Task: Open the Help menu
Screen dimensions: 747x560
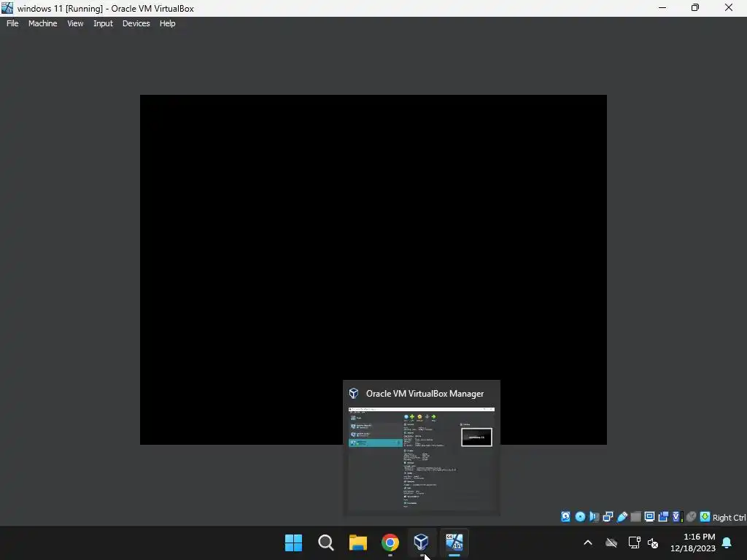Action: pos(167,23)
